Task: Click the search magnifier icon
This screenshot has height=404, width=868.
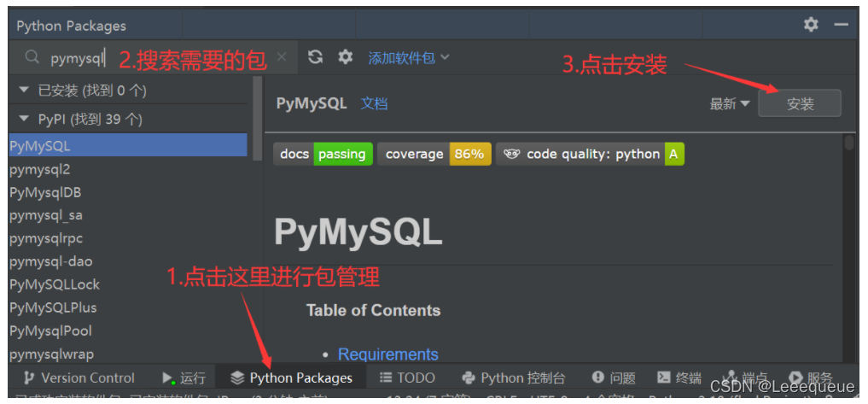Action: [32, 57]
